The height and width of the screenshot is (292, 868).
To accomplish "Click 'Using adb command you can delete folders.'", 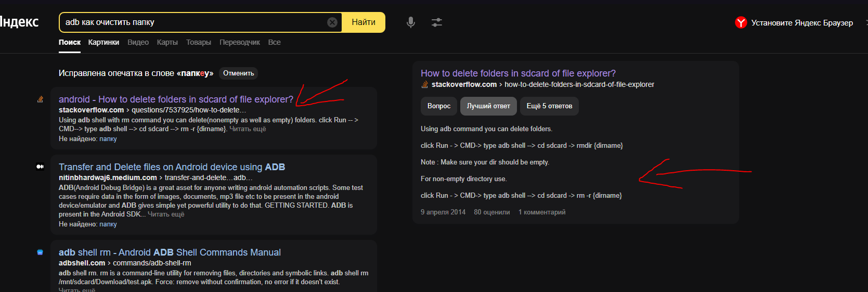I will 486,129.
